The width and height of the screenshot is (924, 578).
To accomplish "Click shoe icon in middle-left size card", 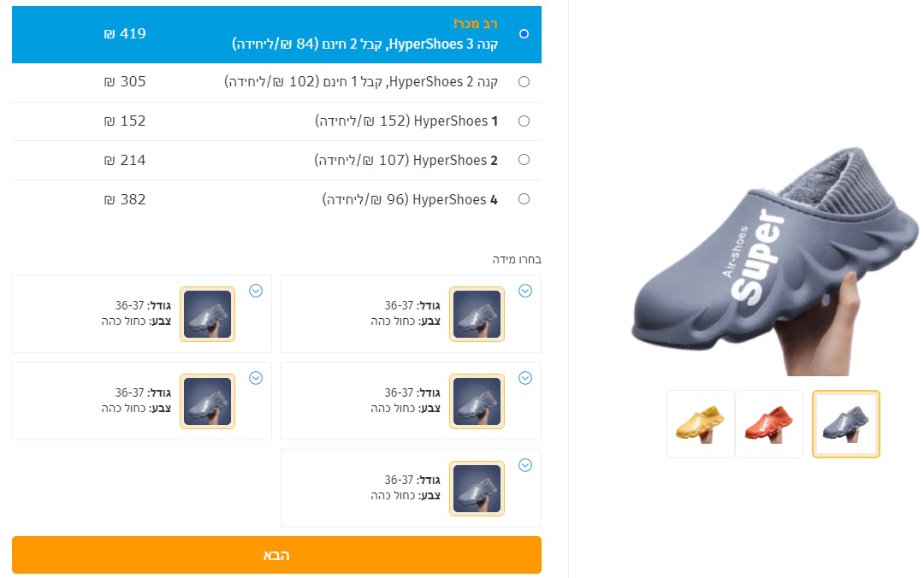I will (207, 401).
